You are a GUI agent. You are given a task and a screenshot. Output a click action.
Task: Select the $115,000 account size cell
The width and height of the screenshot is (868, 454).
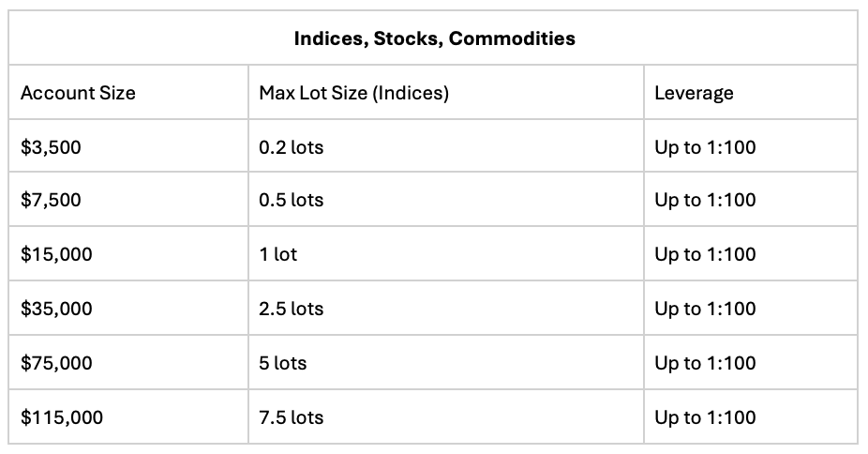[x=128, y=416]
